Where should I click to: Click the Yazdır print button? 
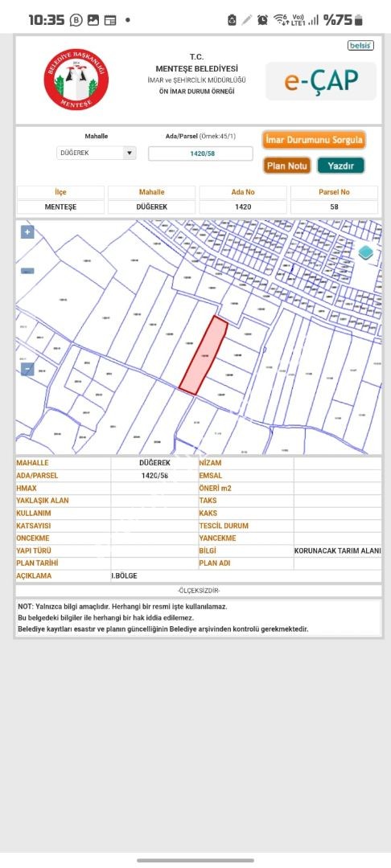pos(340,166)
